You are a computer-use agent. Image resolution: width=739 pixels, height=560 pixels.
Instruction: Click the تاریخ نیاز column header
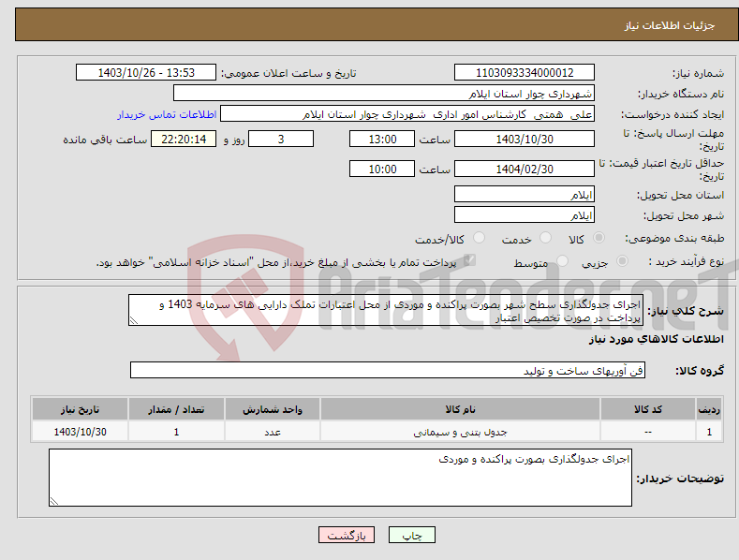tap(81, 409)
